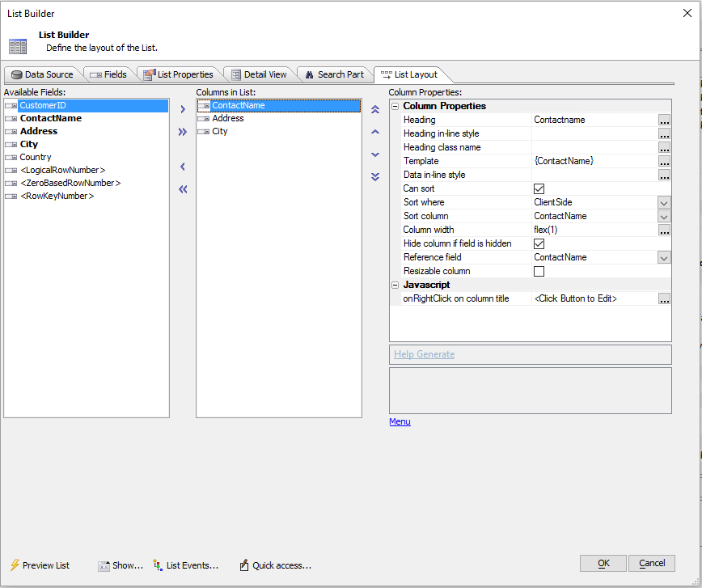Select CustomerID text in Available Fields
Image resolution: width=702 pixels, height=588 pixels.
(x=43, y=106)
